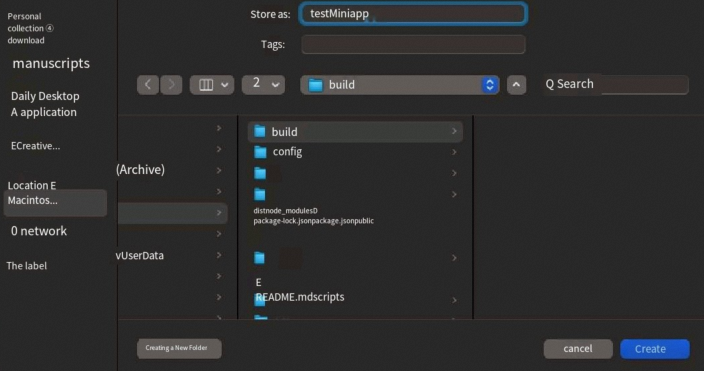Open the column view switcher dropdown
The width and height of the screenshot is (704, 371).
(212, 84)
